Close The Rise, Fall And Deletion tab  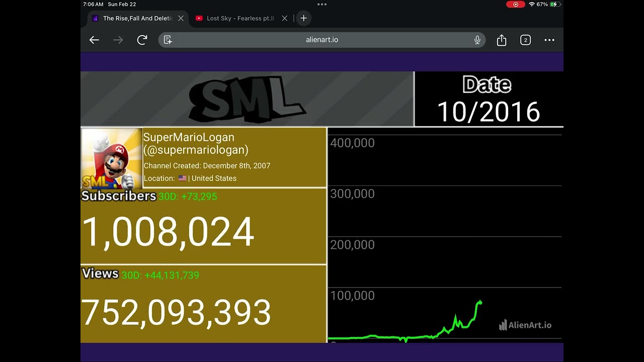(x=181, y=18)
